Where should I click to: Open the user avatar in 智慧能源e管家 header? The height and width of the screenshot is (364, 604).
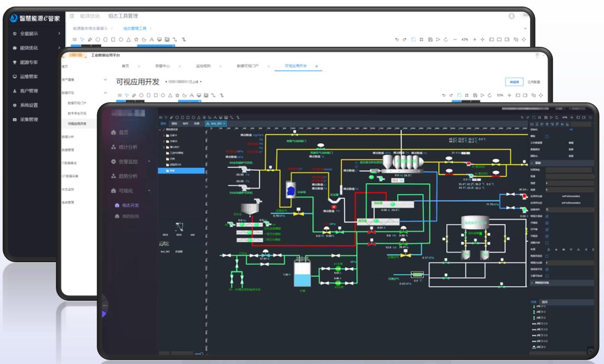pyautogui.click(x=512, y=16)
